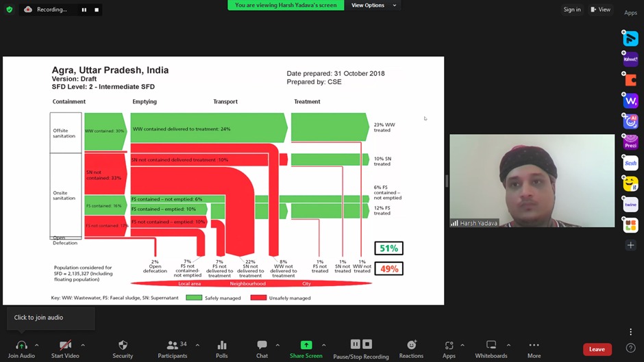Expand audio options arrow next to Join Audio

(37, 345)
